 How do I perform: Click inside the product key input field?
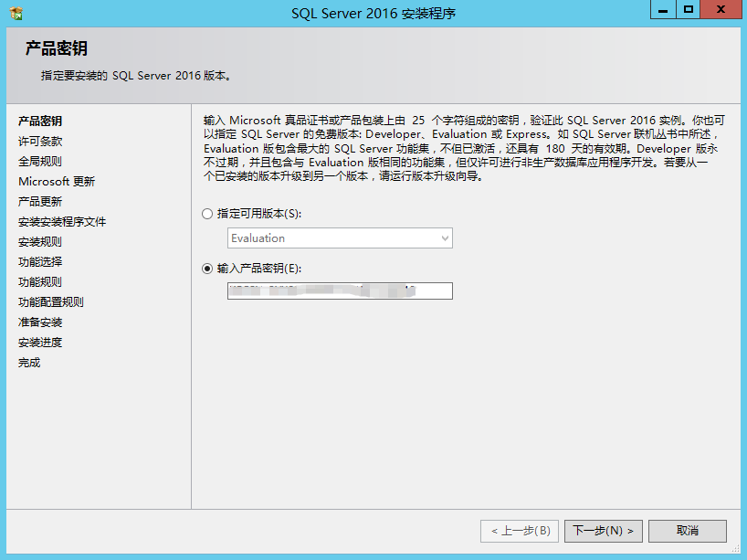340,291
